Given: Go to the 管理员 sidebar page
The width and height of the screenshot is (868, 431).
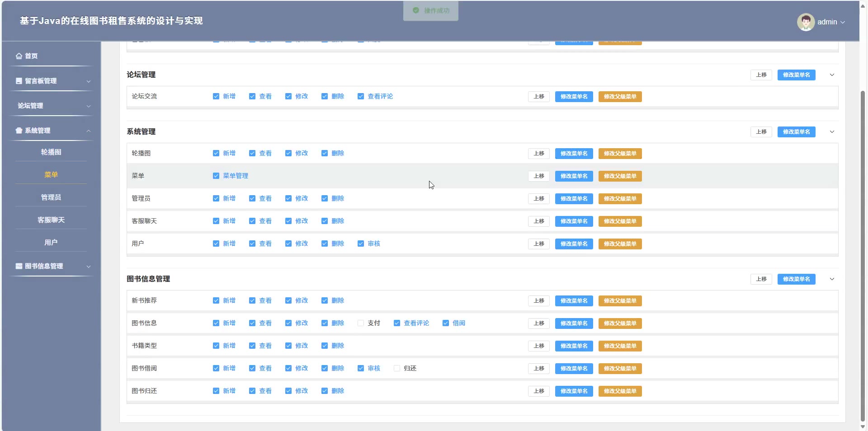Looking at the screenshot, I should coord(51,197).
